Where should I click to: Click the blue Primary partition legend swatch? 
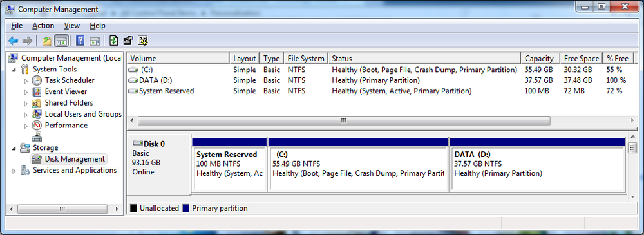point(185,209)
